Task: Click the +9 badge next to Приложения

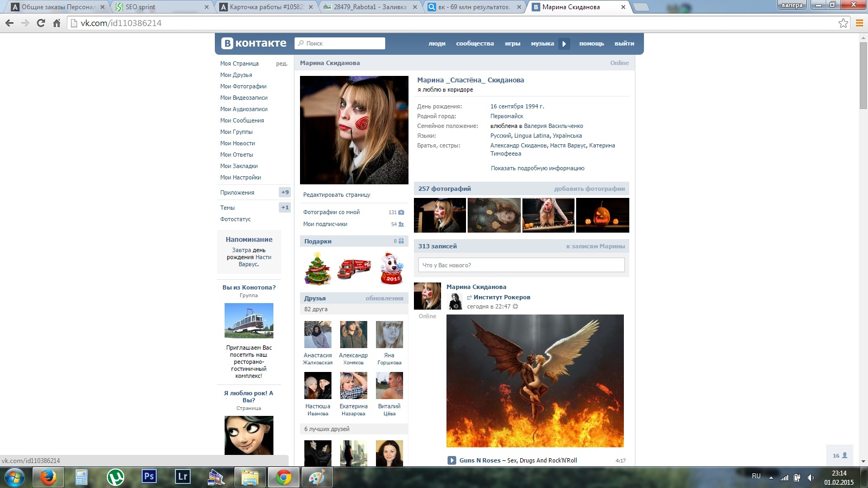Action: point(285,192)
